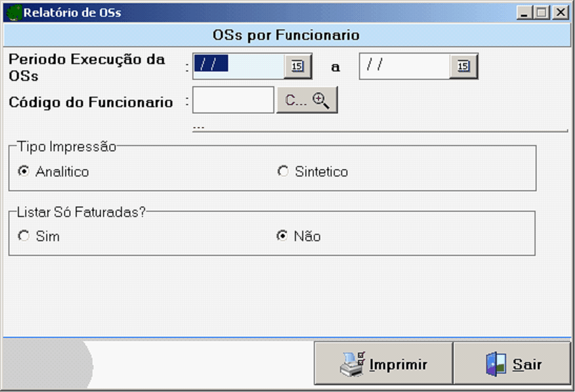Choose Não for listing only invoiced
Screen dimensions: 575x392
coord(282,236)
